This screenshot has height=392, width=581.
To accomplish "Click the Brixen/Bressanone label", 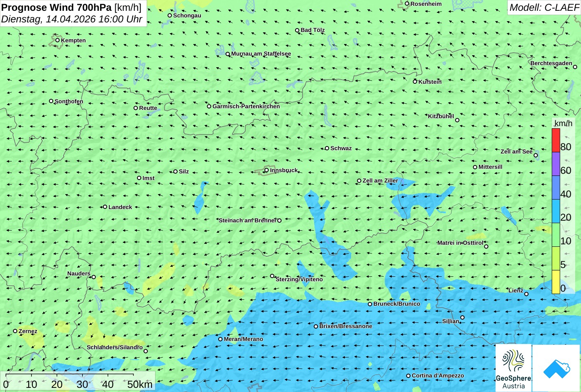I will (346, 326).
